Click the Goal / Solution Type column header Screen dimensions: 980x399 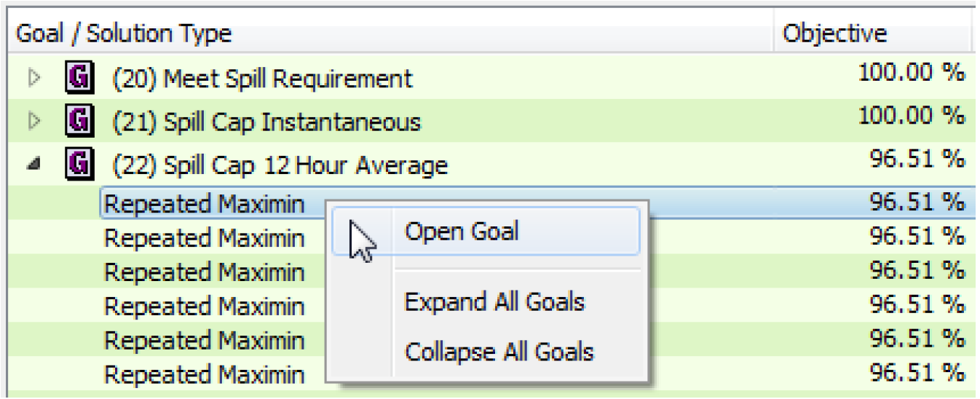(124, 33)
